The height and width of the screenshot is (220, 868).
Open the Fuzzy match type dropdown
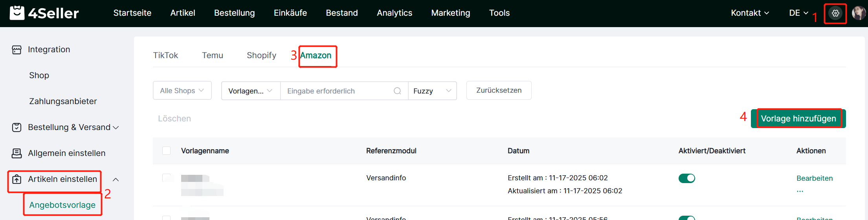point(432,91)
